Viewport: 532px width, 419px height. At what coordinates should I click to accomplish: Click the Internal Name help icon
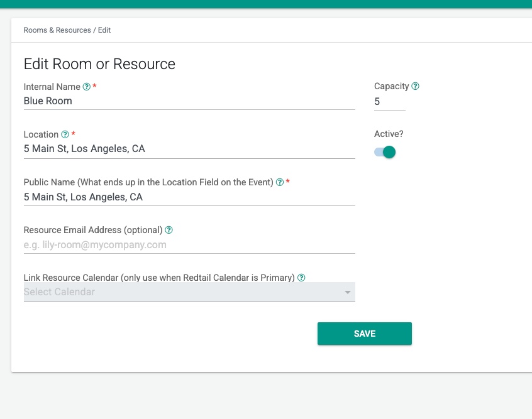click(87, 87)
